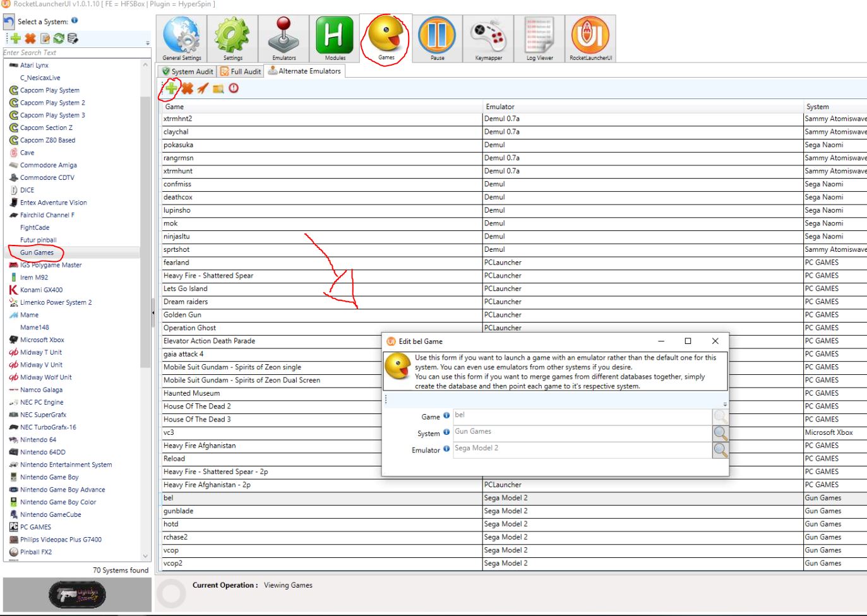Select Nintendo 64 in the systems list
The image size is (867, 616).
point(38,440)
